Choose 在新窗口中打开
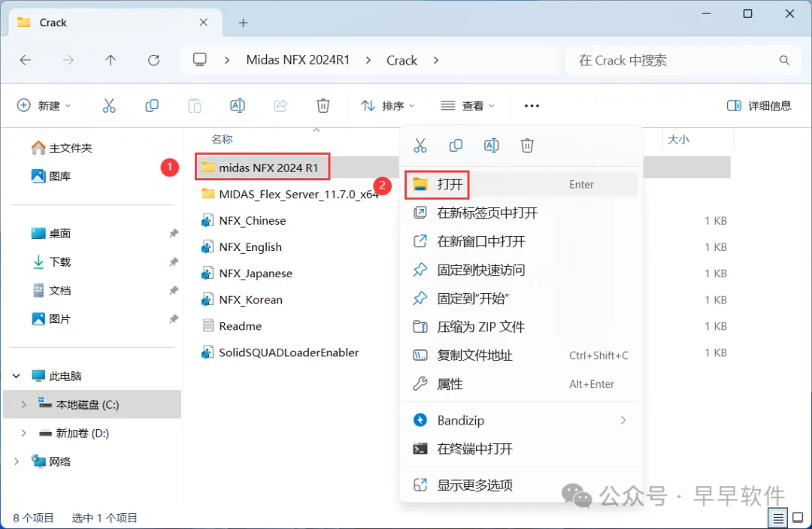This screenshot has width=812, height=529. click(520, 241)
